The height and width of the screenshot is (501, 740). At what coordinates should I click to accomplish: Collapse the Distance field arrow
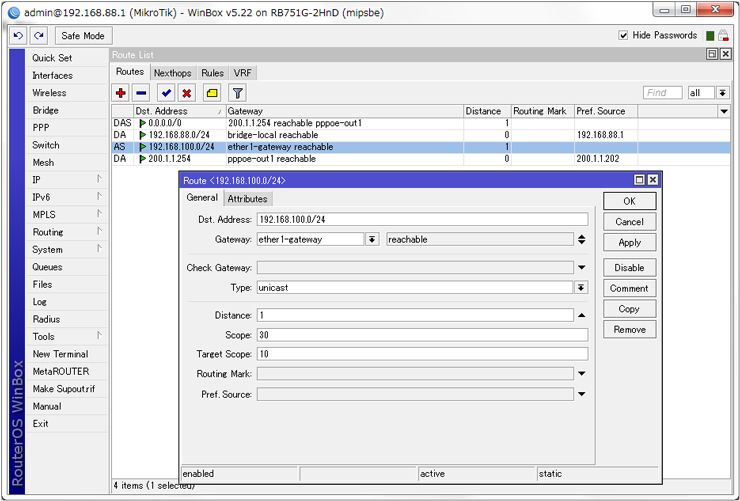click(581, 315)
